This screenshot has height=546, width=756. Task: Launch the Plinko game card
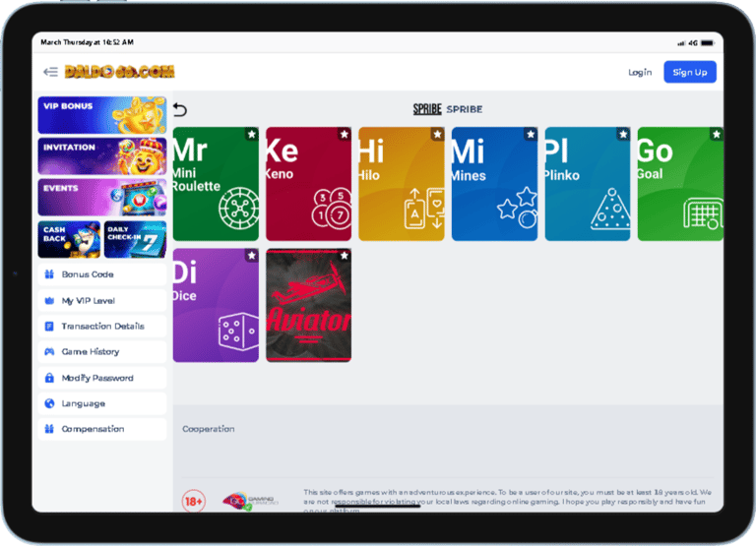click(x=588, y=184)
